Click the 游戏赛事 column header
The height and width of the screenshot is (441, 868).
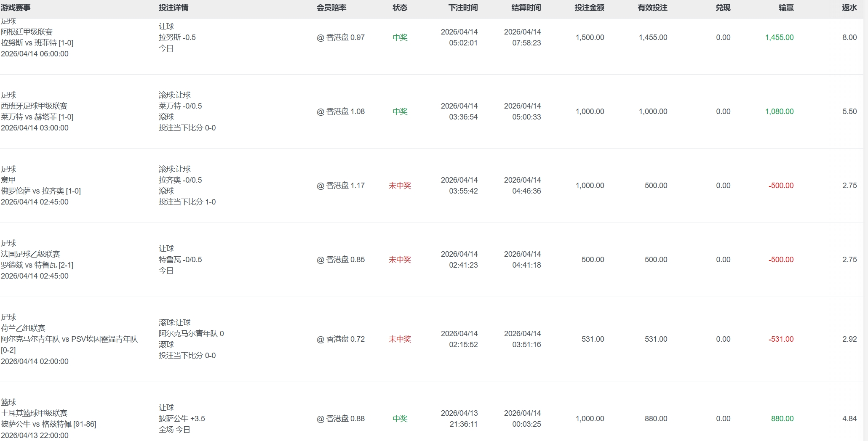tap(16, 8)
